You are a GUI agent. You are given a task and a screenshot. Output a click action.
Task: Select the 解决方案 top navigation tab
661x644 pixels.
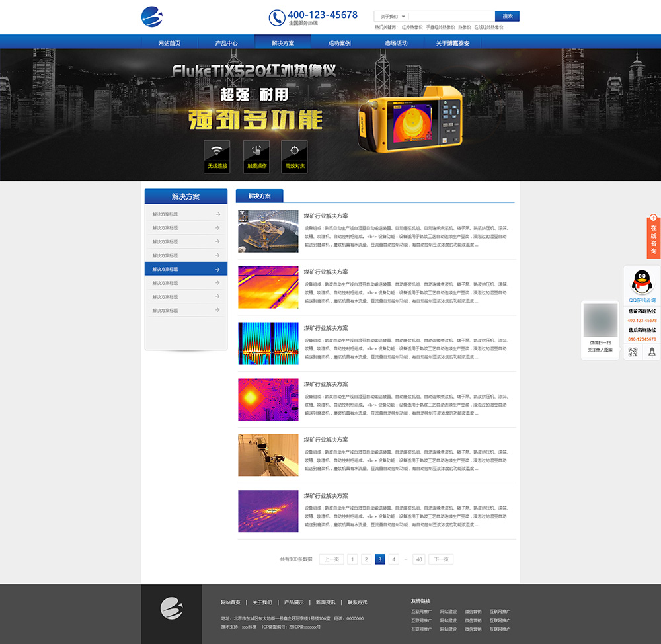tap(283, 43)
